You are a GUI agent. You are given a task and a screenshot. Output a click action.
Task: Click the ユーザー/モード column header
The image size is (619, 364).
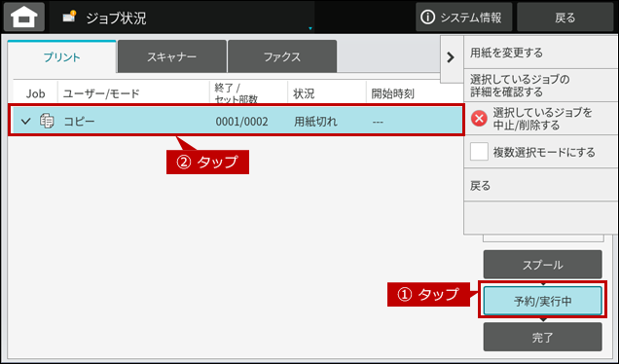(x=101, y=93)
